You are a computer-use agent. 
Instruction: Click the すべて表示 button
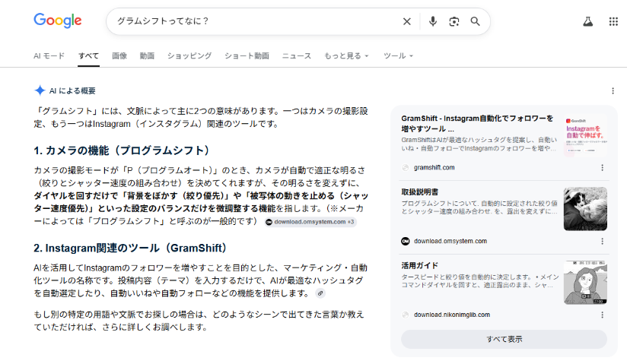504,339
